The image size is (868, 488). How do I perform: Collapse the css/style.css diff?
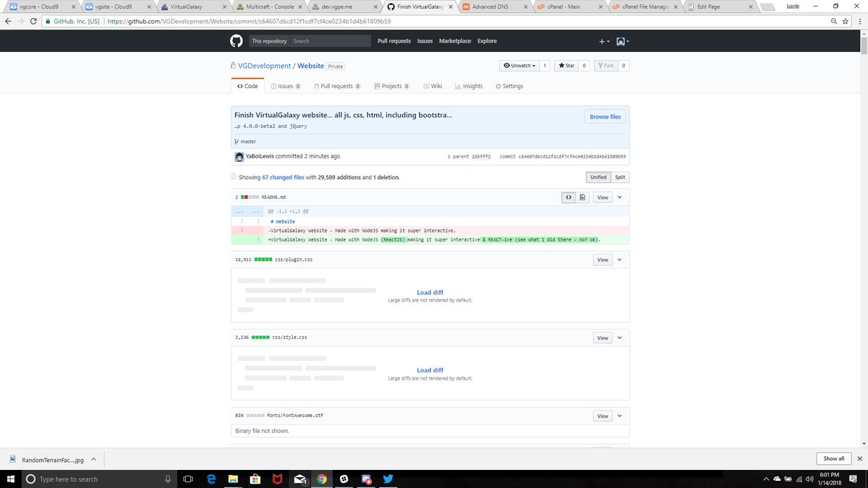620,338
